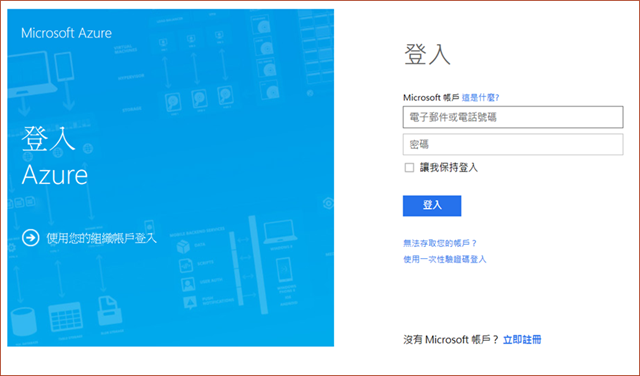This screenshot has width=640, height=376.
Task: Click the Windows 8 laptop icon in mobile services
Action: pos(280,232)
